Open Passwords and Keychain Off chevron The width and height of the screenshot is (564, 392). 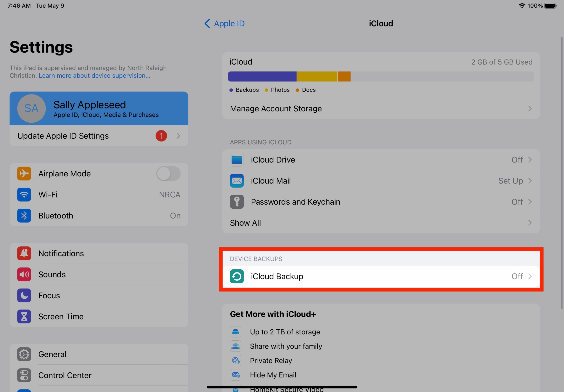click(x=530, y=202)
